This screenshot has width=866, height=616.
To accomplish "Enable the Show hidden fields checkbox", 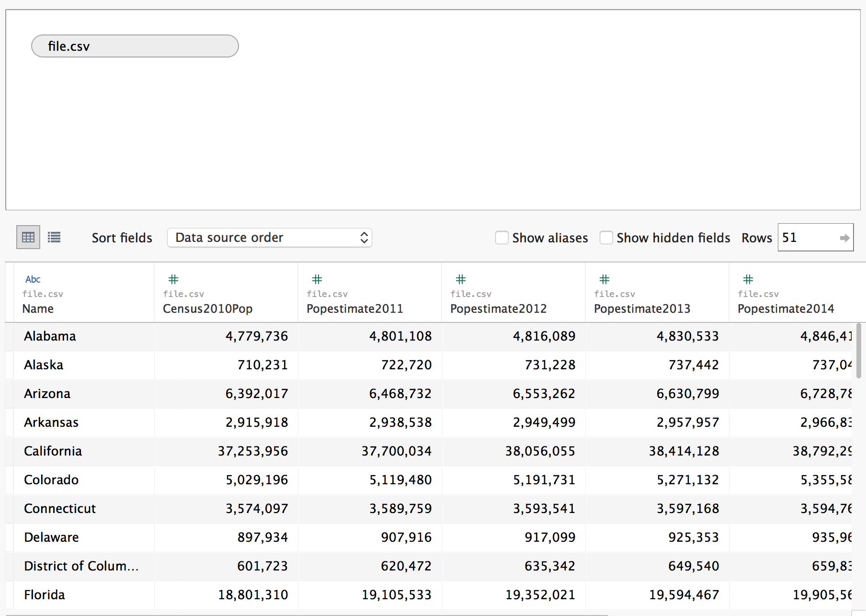I will click(x=606, y=238).
